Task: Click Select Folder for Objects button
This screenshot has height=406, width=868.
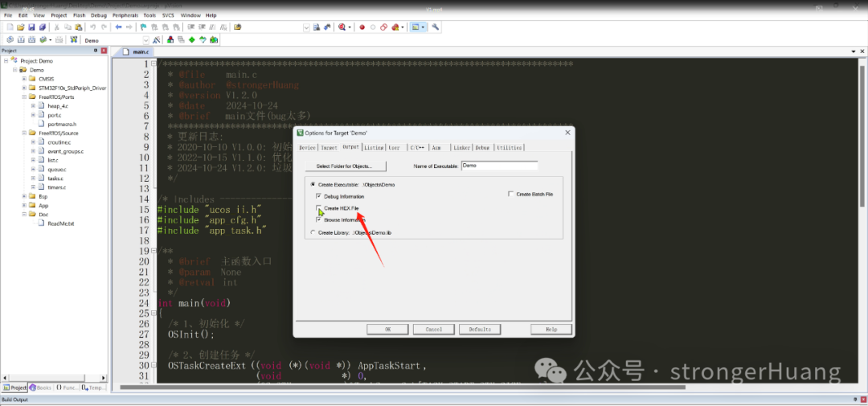Action: click(x=345, y=166)
